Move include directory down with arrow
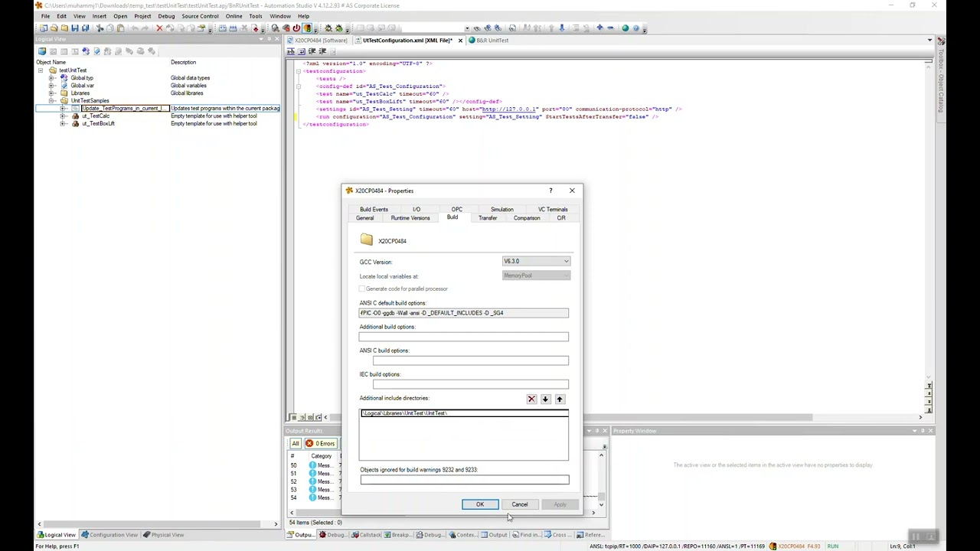 tap(545, 399)
